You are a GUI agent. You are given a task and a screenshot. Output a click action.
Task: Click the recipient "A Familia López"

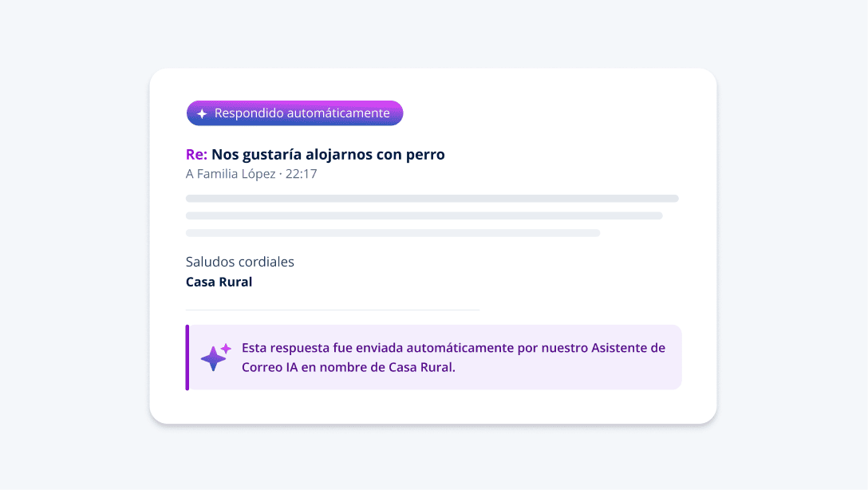coord(231,174)
